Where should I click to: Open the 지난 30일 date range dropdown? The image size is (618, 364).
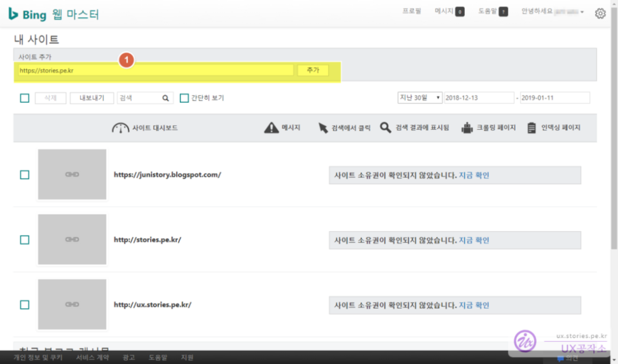tap(420, 98)
